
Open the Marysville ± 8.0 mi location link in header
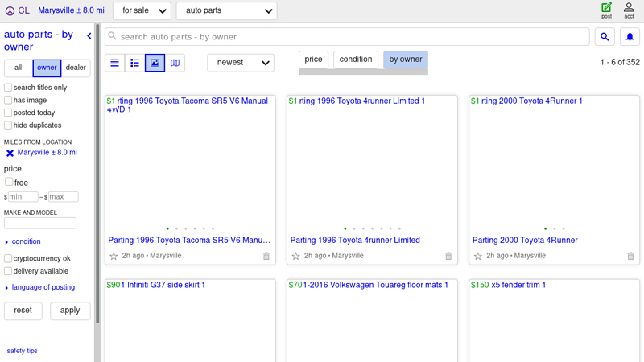[x=71, y=10]
